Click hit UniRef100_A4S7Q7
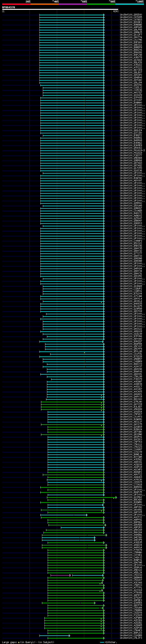146x644 pixels. pos(131,93)
